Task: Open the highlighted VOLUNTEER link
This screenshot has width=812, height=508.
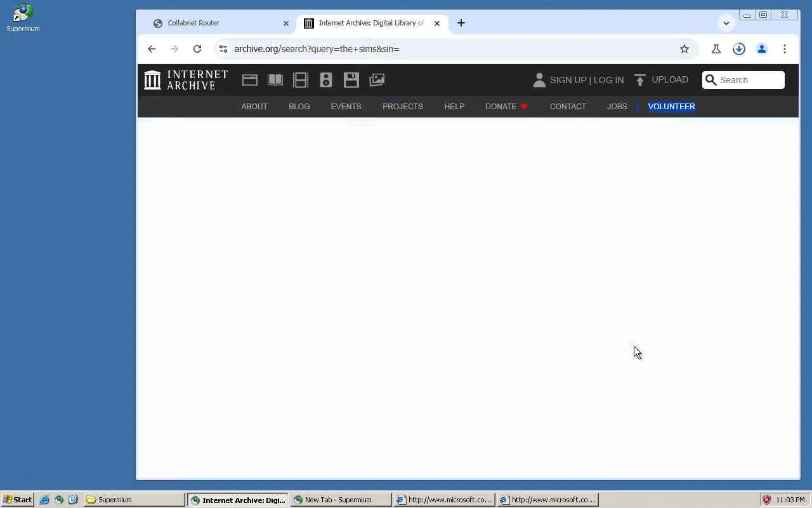Action: (x=671, y=107)
